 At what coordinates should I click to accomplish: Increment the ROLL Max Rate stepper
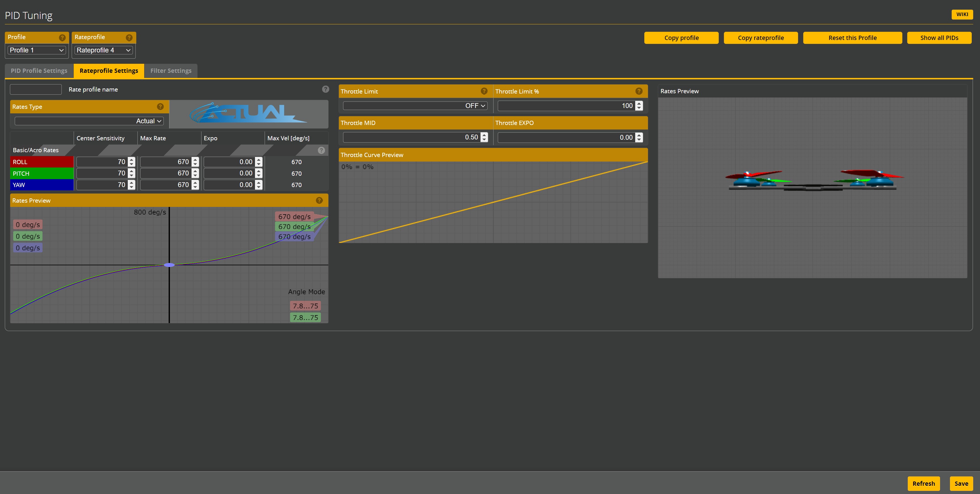[x=195, y=160]
